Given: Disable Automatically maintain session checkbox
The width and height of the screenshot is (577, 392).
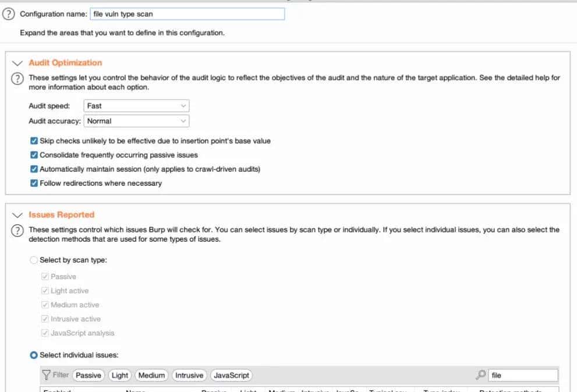Looking at the screenshot, I should click(x=34, y=169).
